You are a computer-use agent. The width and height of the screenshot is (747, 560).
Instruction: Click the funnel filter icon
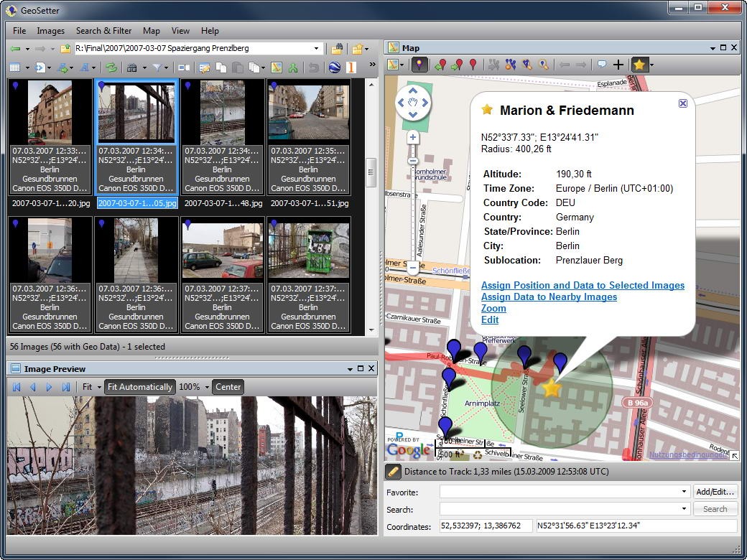pyautogui.click(x=156, y=67)
